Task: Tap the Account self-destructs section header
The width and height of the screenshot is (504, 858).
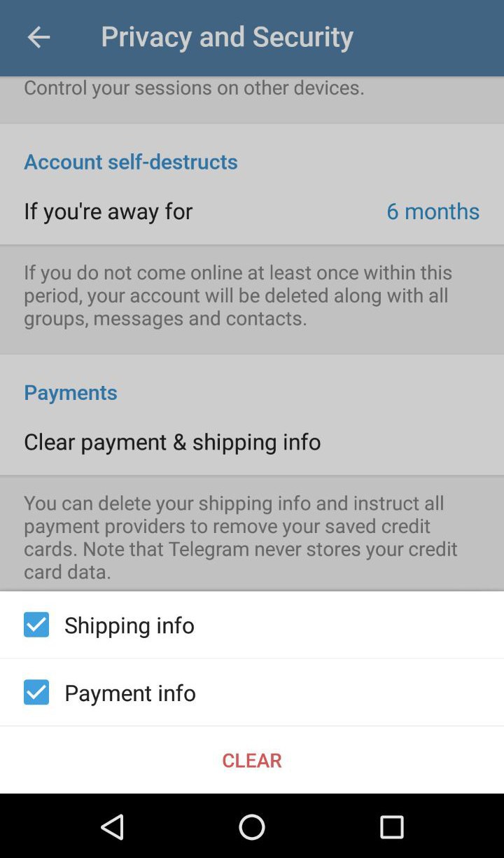Action: tap(131, 161)
